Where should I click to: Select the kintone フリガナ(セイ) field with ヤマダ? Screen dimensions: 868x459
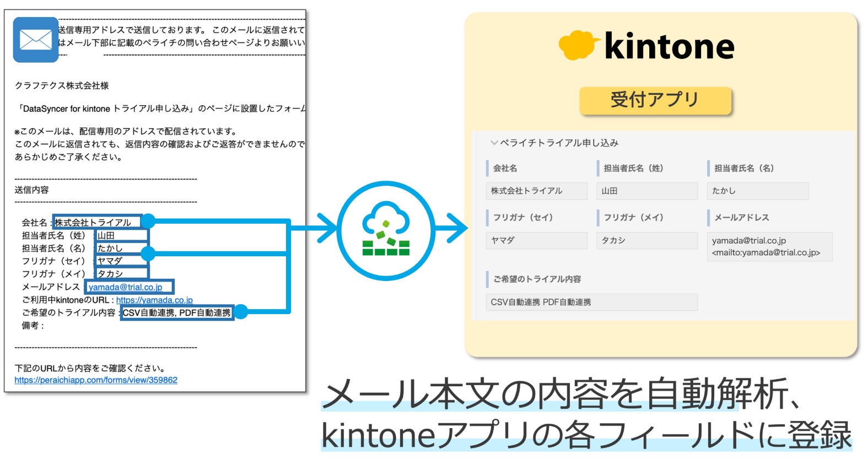pos(537,240)
